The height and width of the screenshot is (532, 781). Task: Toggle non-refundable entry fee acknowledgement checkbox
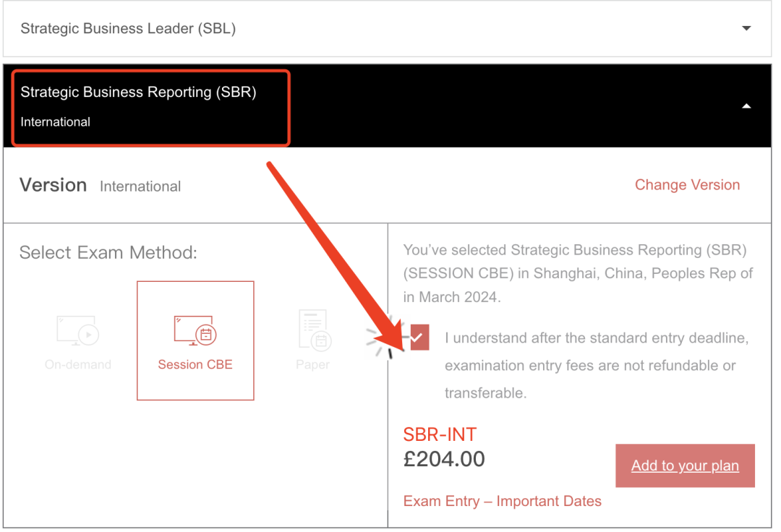coord(419,338)
